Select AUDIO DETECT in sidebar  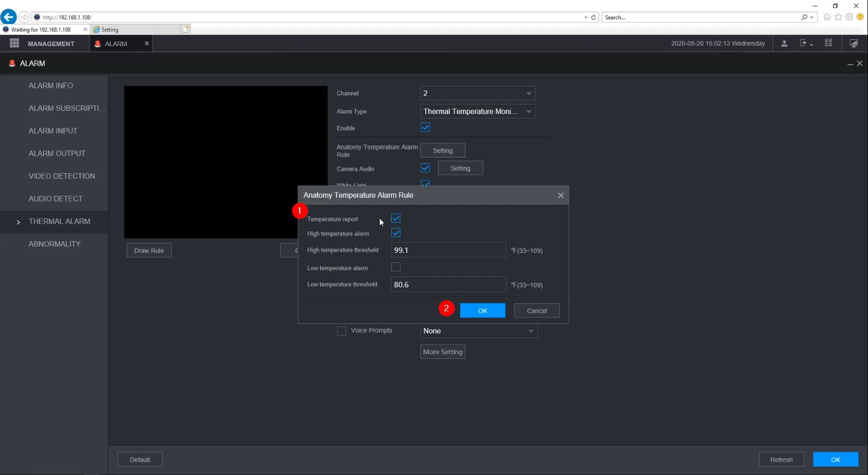coord(56,199)
